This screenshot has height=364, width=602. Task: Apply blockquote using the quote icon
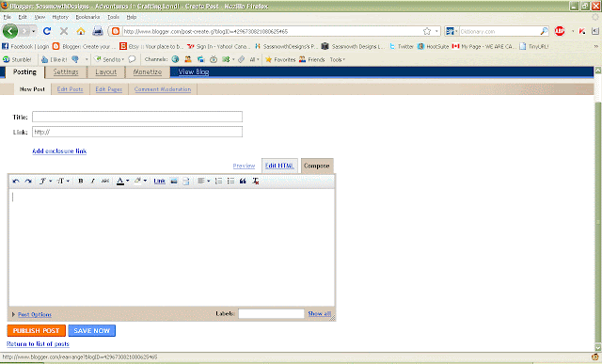243,182
